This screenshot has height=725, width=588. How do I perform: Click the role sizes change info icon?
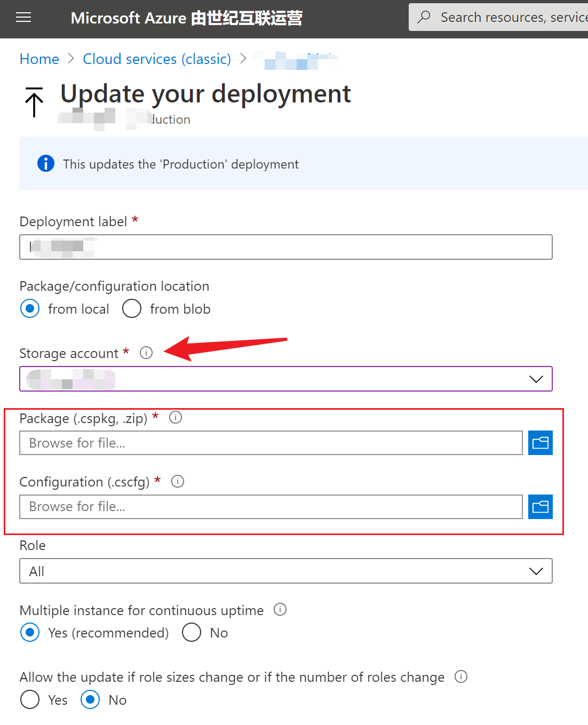(x=461, y=676)
